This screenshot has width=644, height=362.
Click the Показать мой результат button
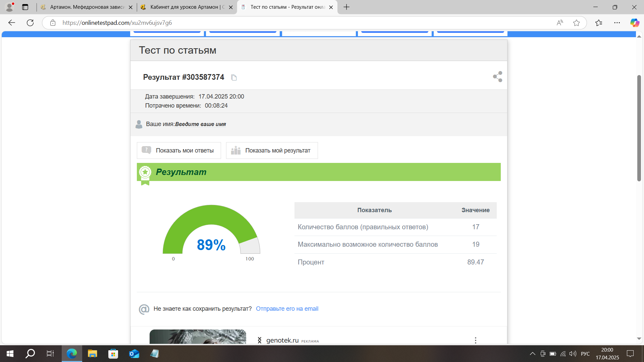[272, 150]
